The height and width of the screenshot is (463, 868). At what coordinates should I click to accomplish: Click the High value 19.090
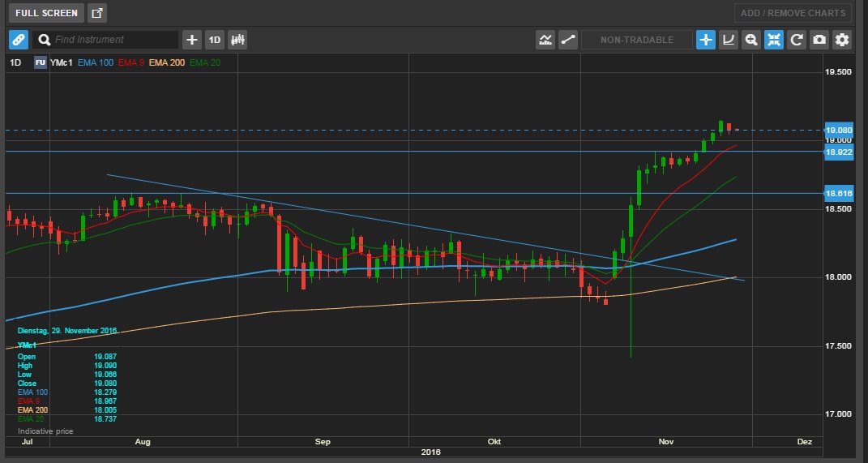pyautogui.click(x=105, y=366)
